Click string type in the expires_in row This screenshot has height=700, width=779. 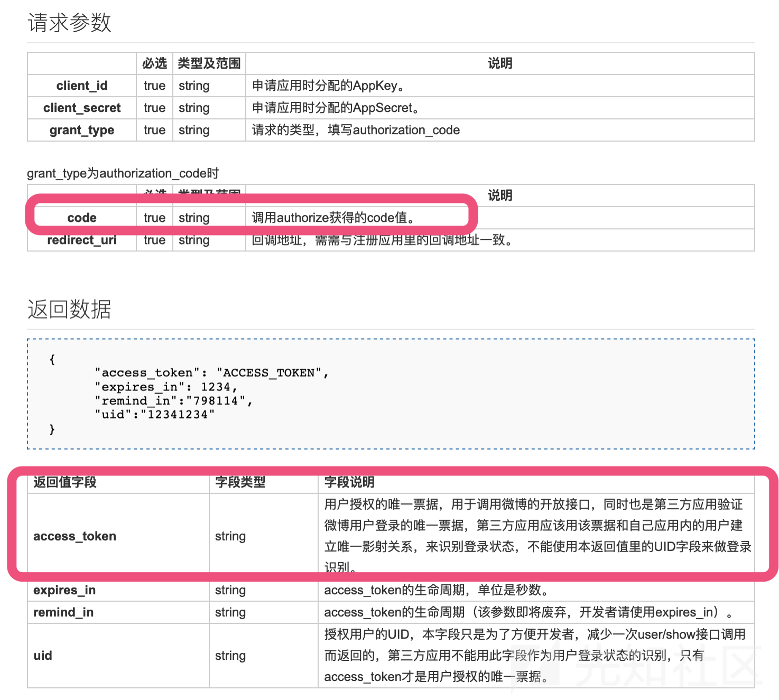coord(230,590)
